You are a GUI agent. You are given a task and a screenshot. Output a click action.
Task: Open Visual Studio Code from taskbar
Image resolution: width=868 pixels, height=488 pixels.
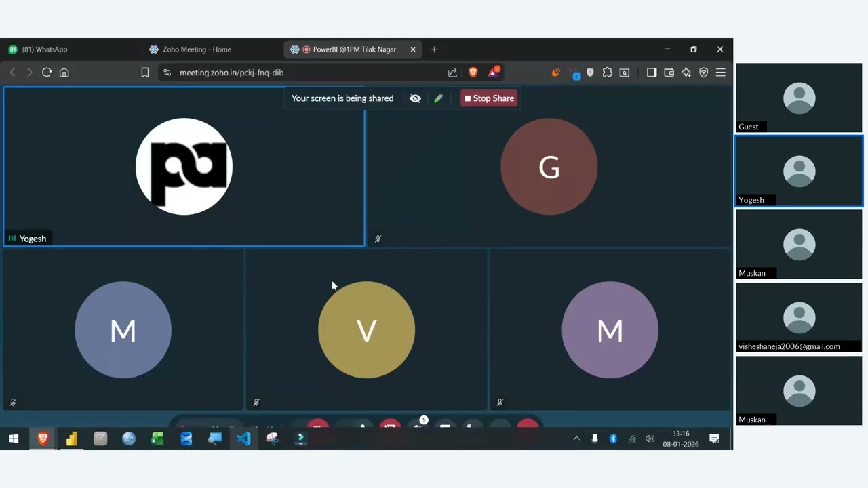coord(243,439)
